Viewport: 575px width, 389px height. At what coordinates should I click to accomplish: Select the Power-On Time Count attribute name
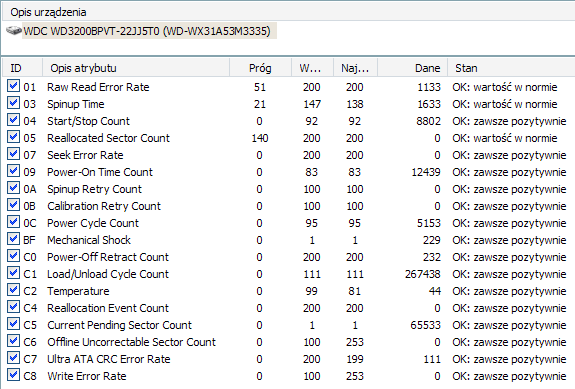[x=100, y=172]
